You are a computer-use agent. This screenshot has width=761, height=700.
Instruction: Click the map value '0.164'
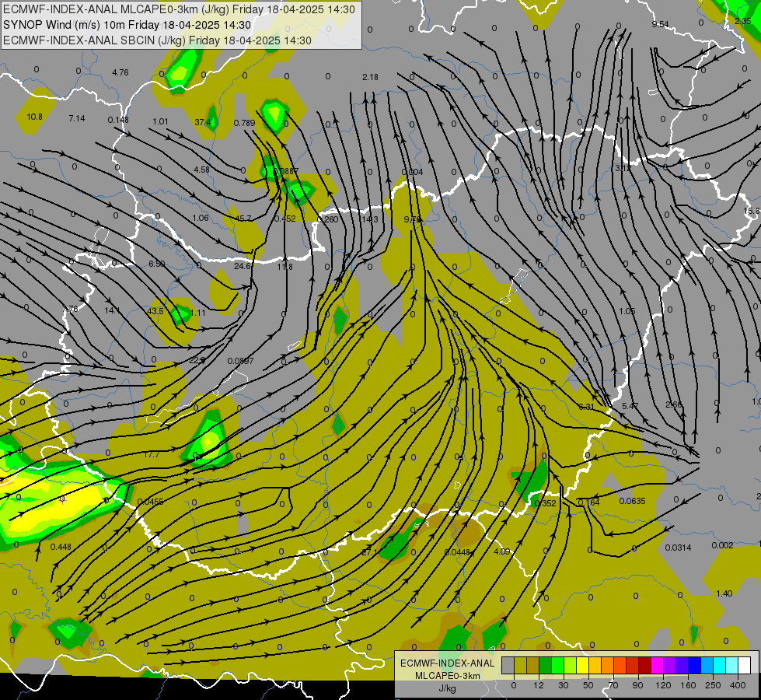pyautogui.click(x=588, y=502)
